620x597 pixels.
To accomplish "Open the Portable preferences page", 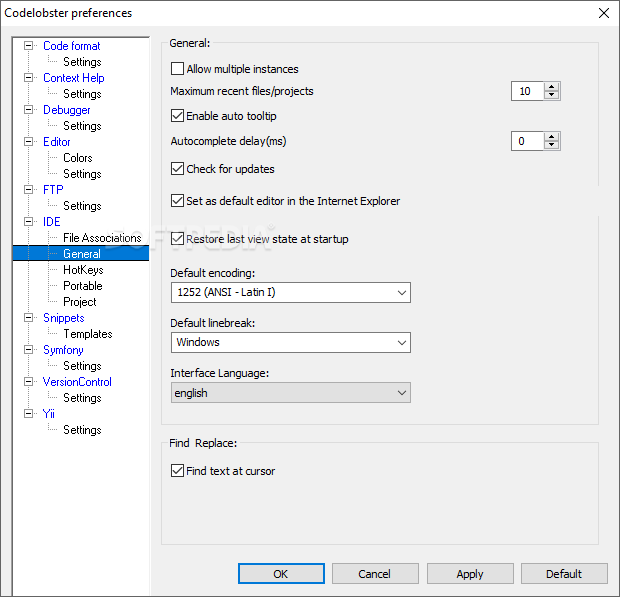I will coord(83,286).
